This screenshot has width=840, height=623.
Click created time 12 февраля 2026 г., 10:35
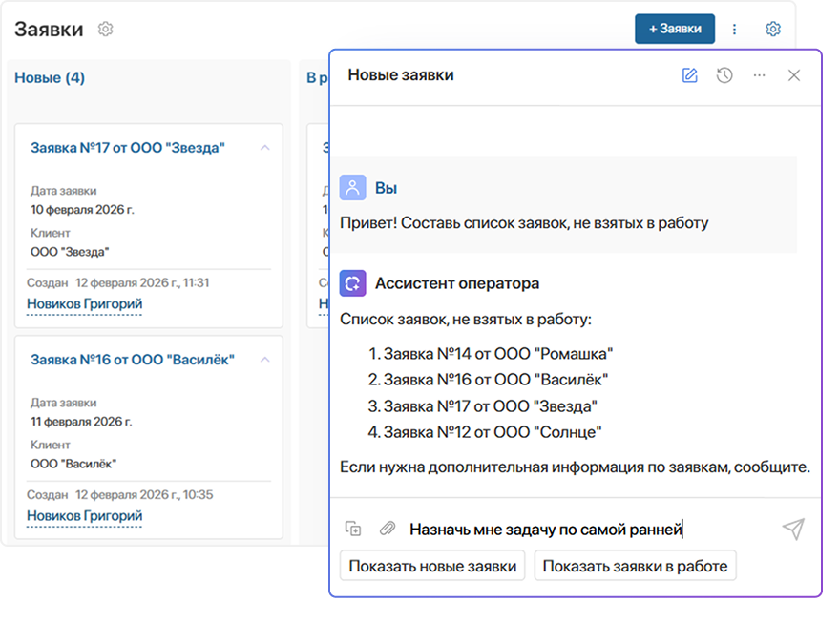pos(144,495)
